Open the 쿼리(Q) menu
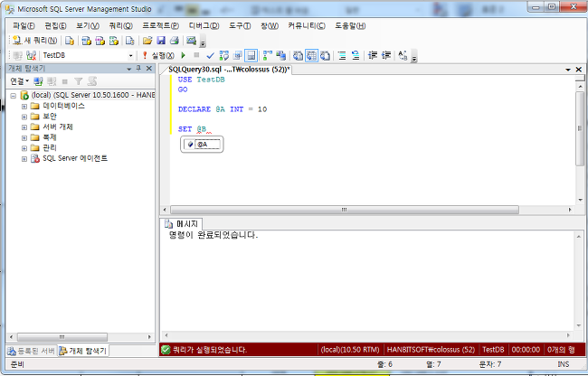The height and width of the screenshot is (376, 588). click(x=120, y=26)
